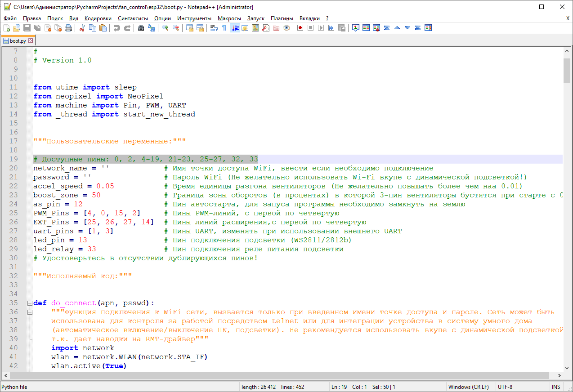573x392 pixels.
Task: Collapse the do_connect function fold marker
Action: pos(30,303)
